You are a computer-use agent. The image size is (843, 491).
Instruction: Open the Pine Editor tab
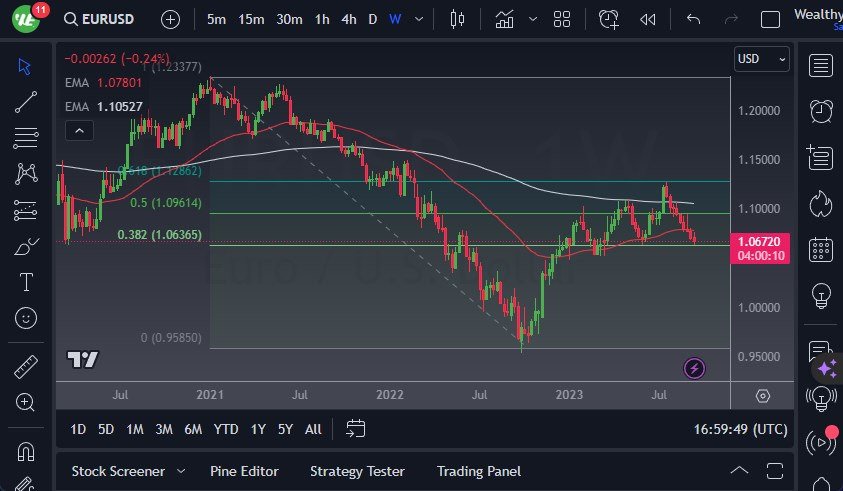[x=244, y=471]
